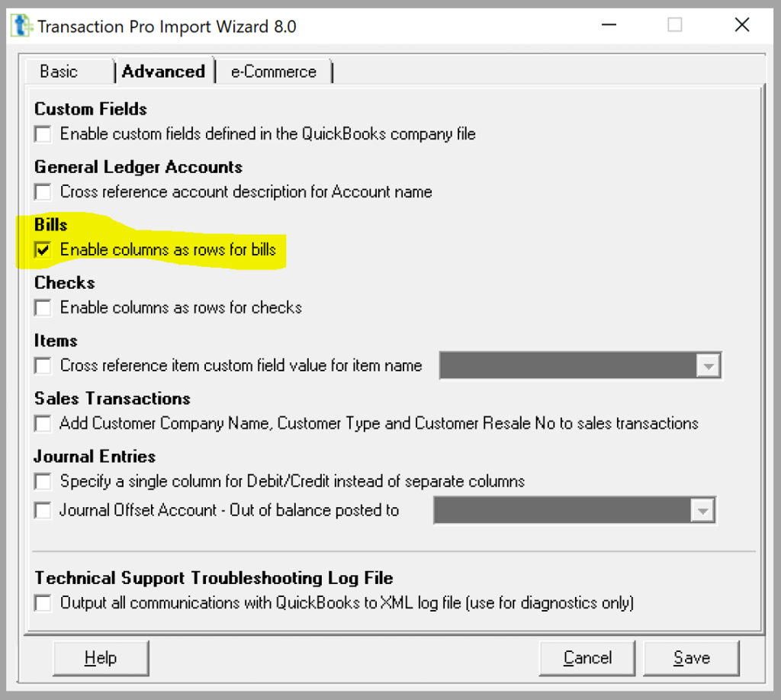Check Cross reference item custom field value
Viewport: 781px width, 700px height.
(x=43, y=365)
